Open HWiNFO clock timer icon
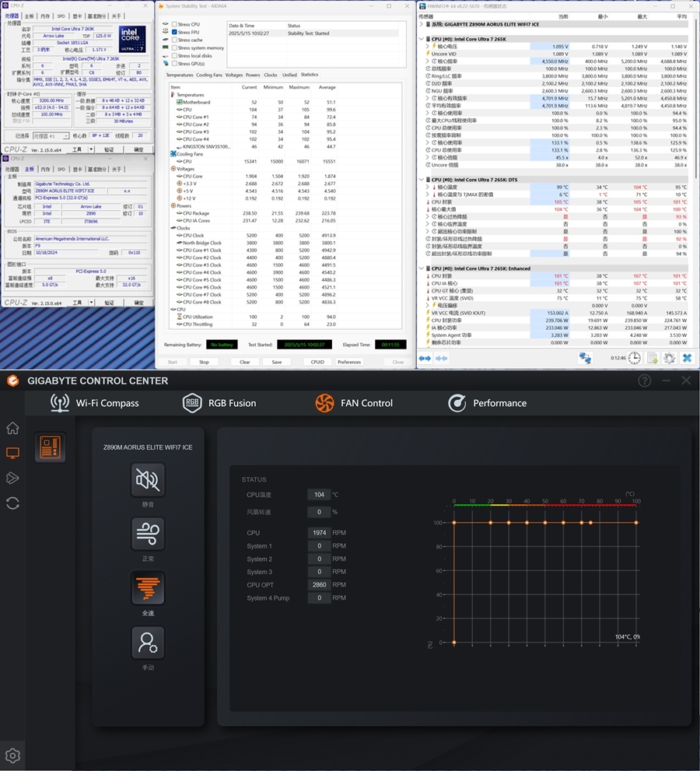This screenshot has height=771, width=700. tap(634, 358)
